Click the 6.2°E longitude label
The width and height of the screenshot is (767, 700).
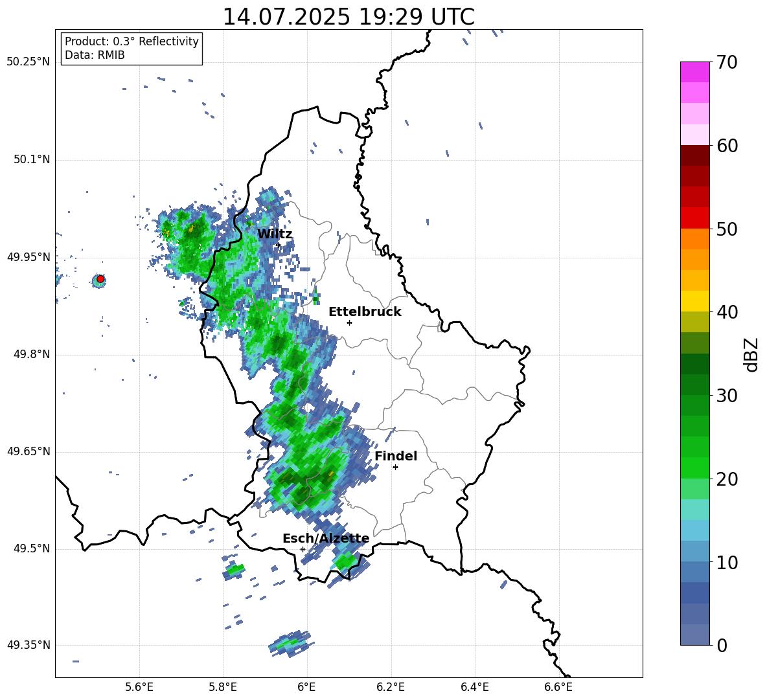(391, 688)
